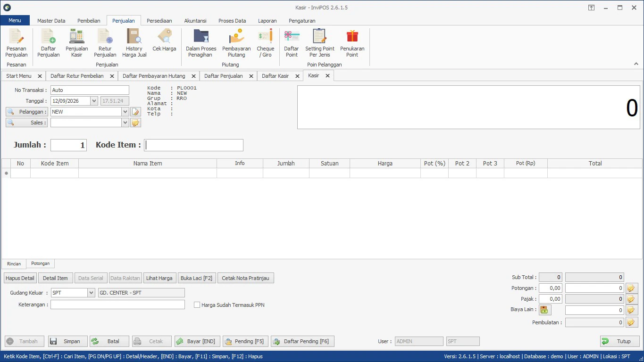Open Daftar Pending [F6]
This screenshot has height=362, width=644.
(302, 341)
